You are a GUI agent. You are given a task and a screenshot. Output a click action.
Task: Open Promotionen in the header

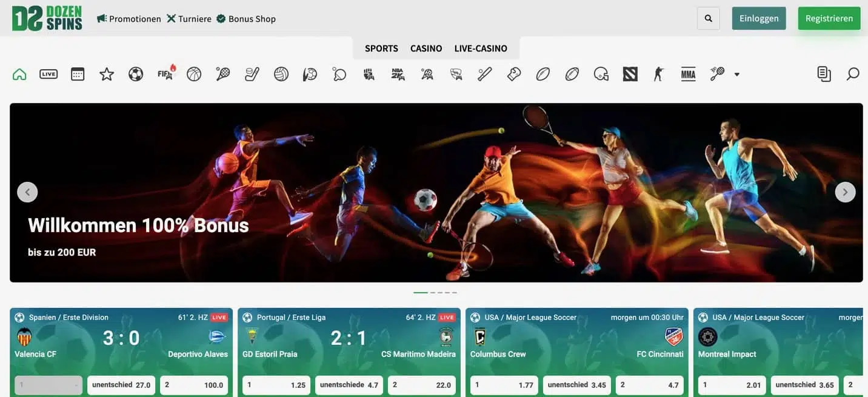coord(129,19)
